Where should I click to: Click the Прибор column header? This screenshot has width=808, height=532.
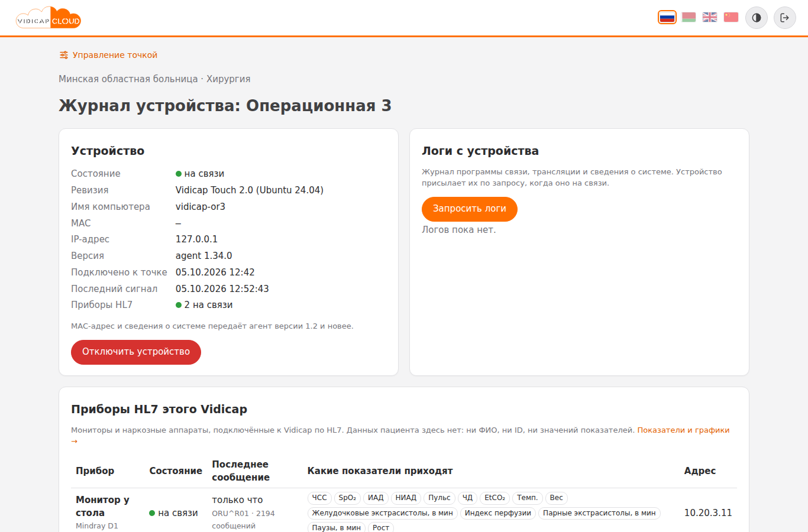[x=95, y=471]
